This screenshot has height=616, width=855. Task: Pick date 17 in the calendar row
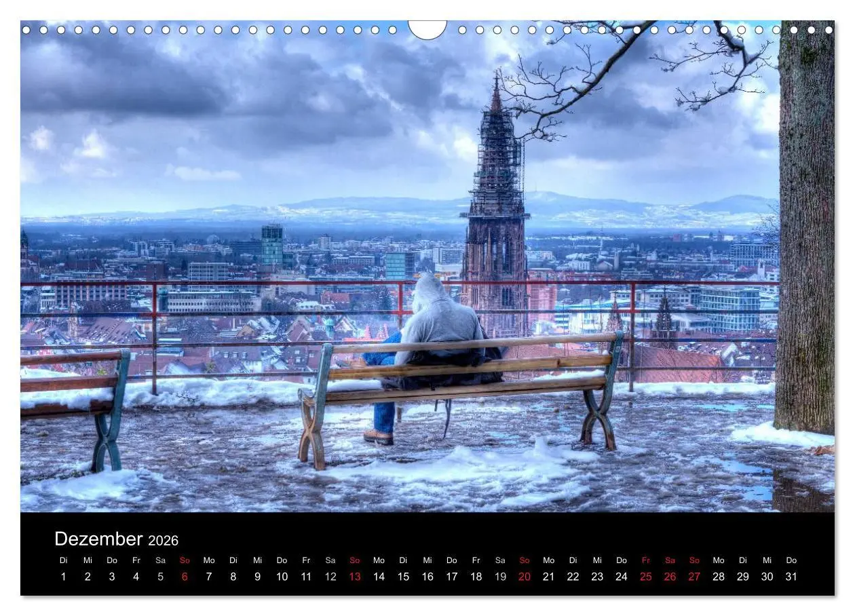(x=451, y=577)
